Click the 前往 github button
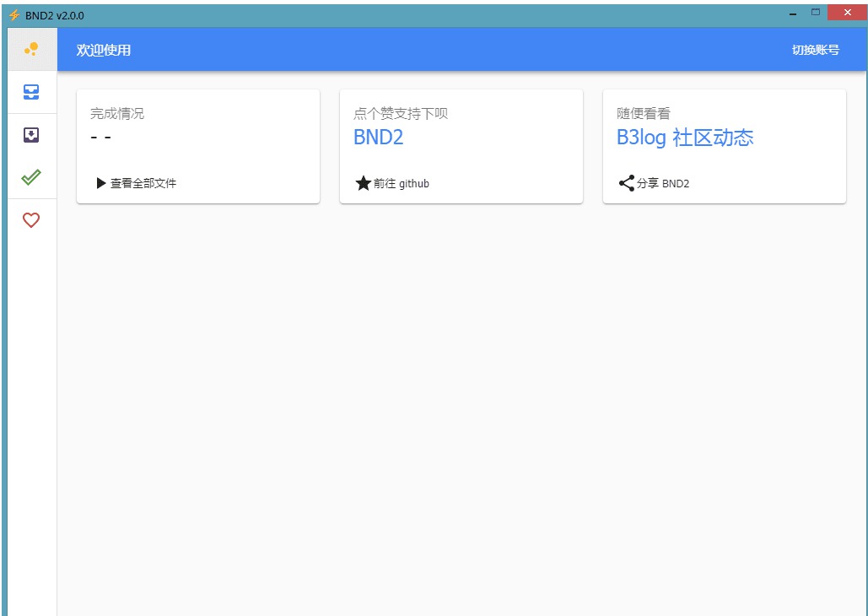Viewport: 868px width, 616px height. click(x=392, y=183)
